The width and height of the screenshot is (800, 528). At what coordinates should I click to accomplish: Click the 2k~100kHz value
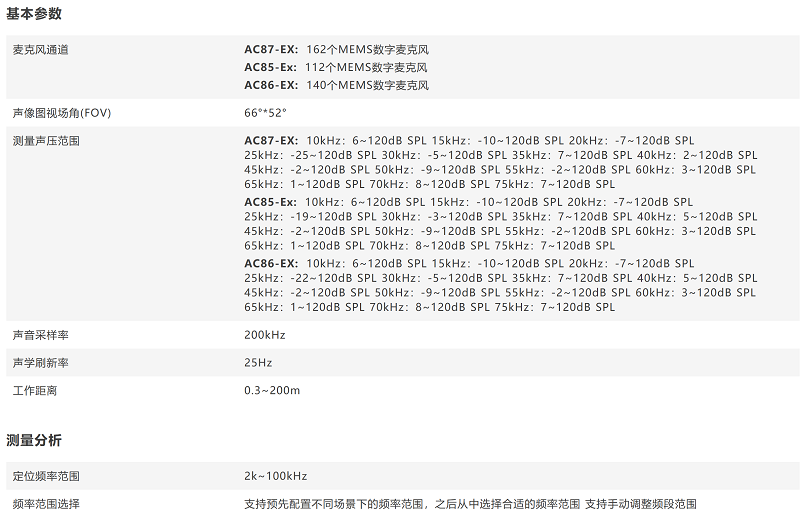(x=276, y=476)
